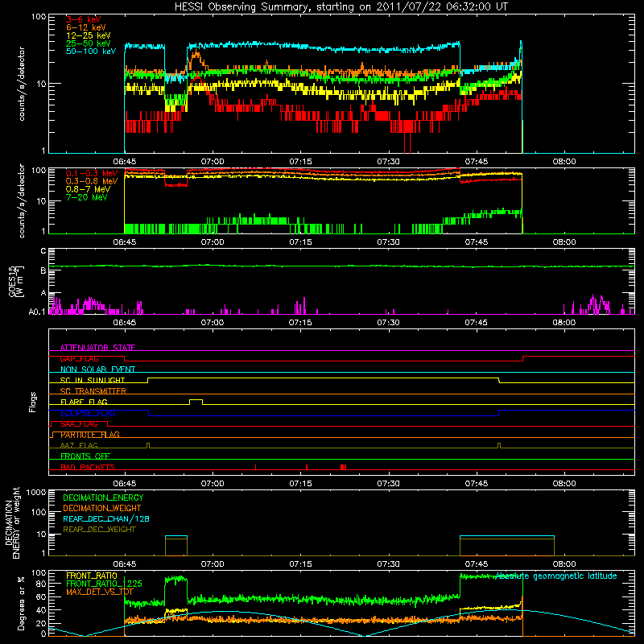Select the 25-50 keV legend label
Screen dimensions: 644x644
click(x=89, y=43)
